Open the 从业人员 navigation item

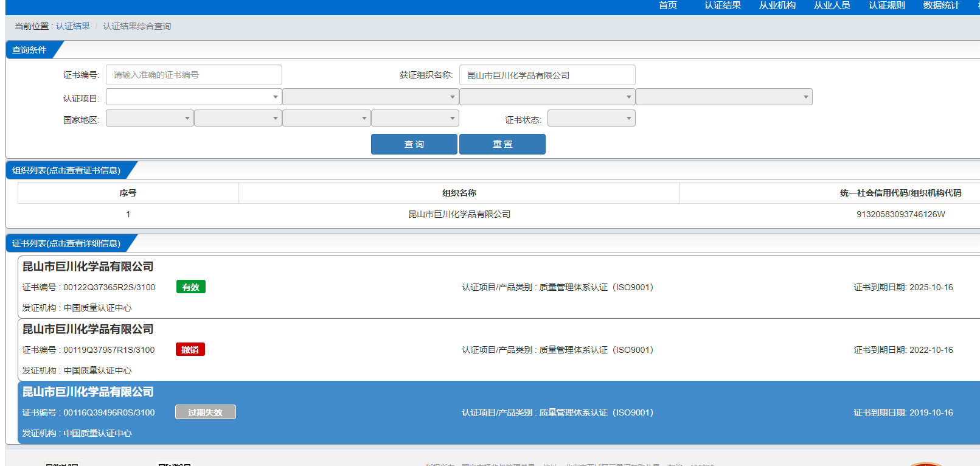832,5
